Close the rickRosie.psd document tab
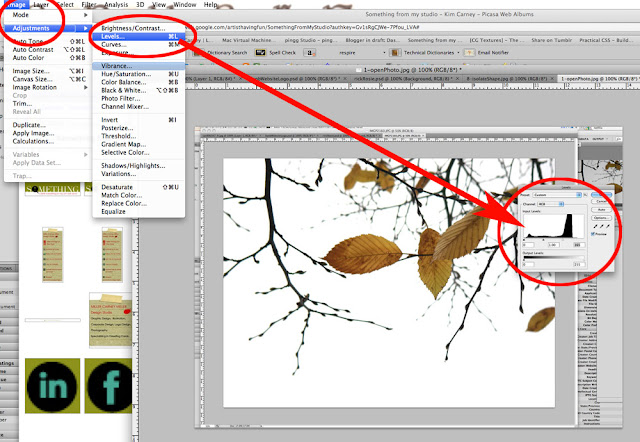The height and width of the screenshot is (442, 640). pos(457,78)
